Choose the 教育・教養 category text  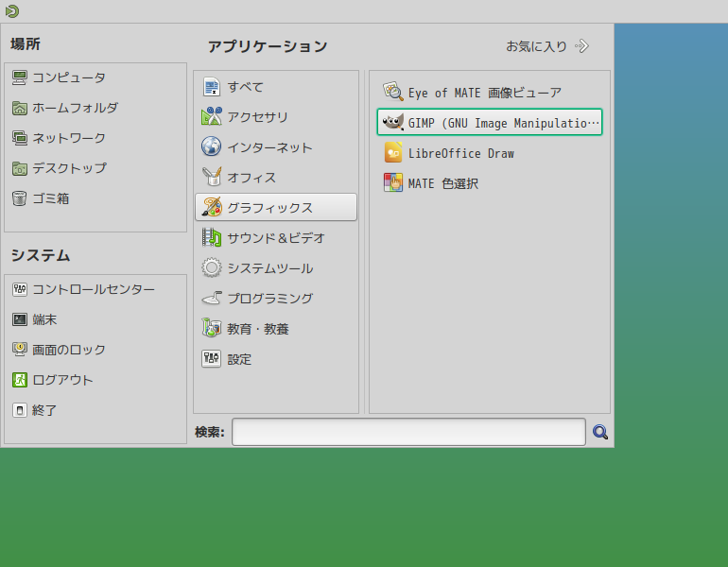point(258,329)
